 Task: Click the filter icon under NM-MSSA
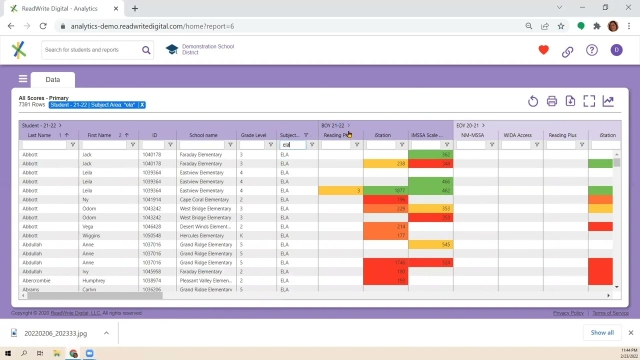click(492, 144)
